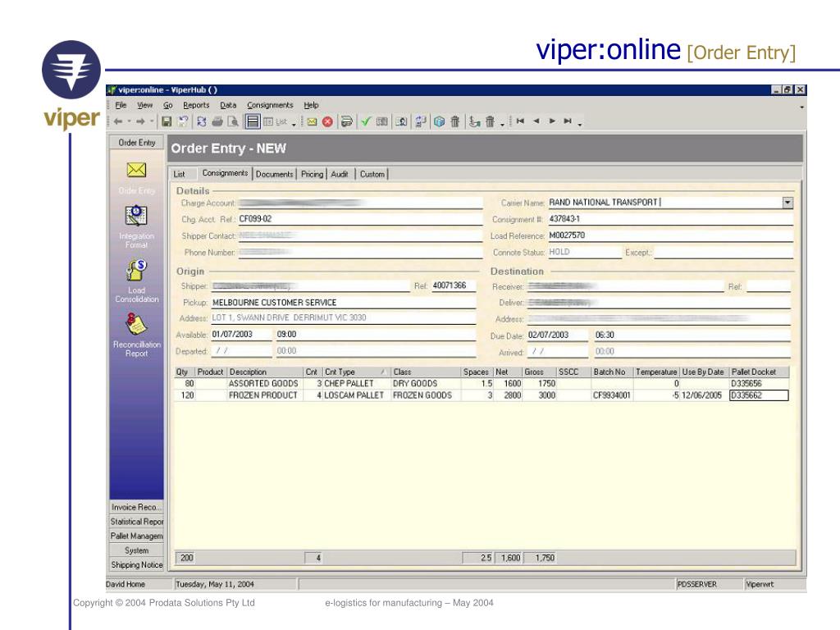Open the Forward history dropdown arrow
840x630 pixels.
click(152, 121)
